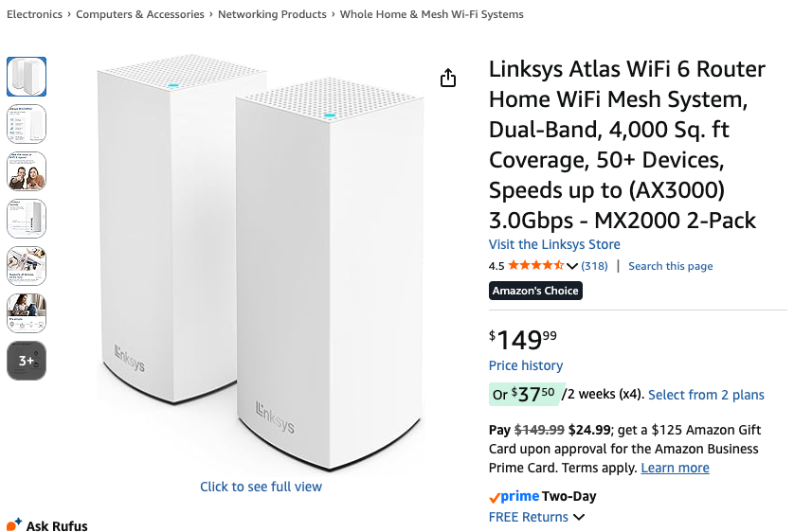Select the first product thumbnail

[x=27, y=77]
